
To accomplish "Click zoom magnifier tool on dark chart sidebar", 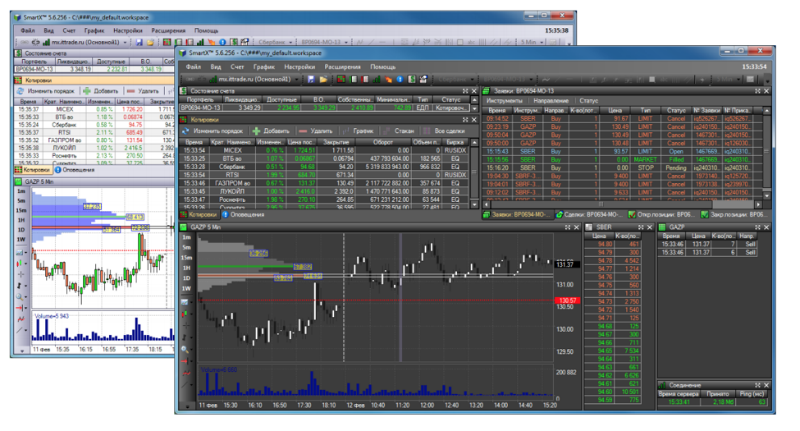I will tap(185, 349).
